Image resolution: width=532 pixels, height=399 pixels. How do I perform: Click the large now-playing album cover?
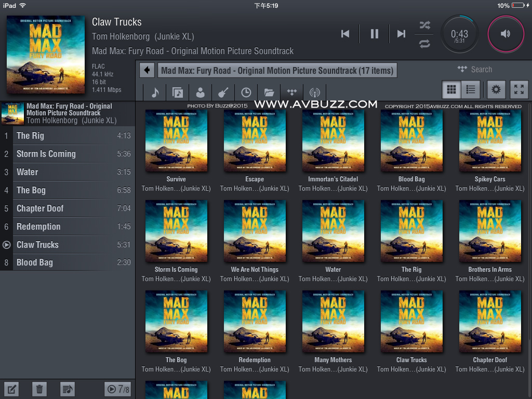coord(46,54)
